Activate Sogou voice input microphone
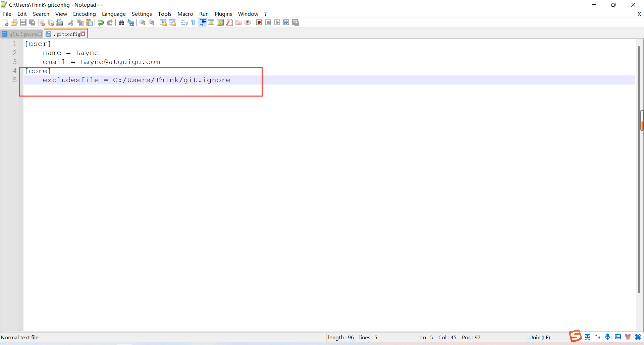The image size is (644, 345). (x=607, y=337)
